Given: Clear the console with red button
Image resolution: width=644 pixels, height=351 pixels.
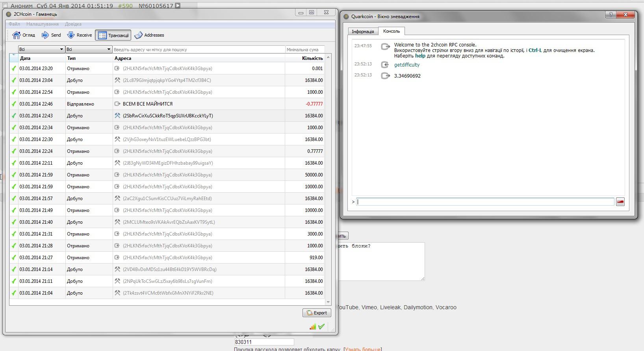Looking at the screenshot, I should (x=620, y=202).
